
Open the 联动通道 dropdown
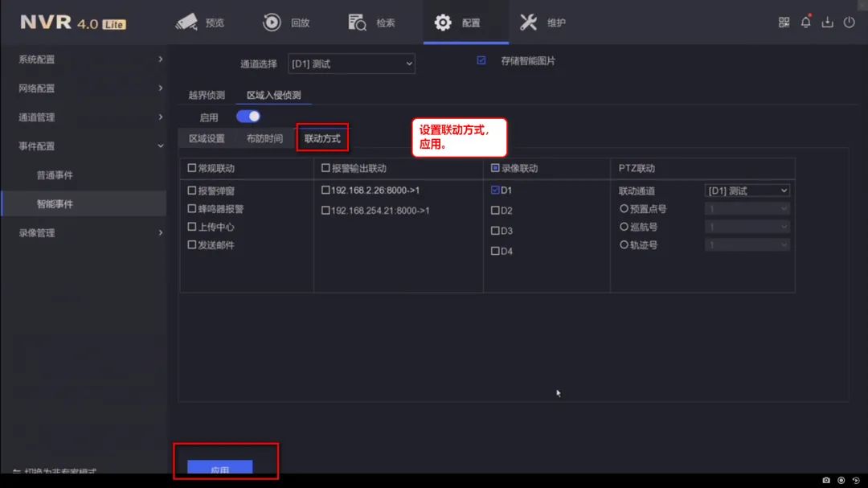747,191
